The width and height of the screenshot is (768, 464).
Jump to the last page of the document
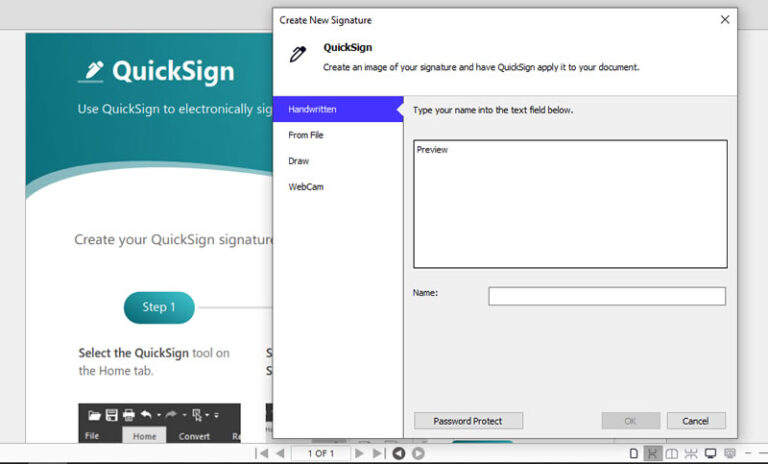pyautogui.click(x=378, y=453)
